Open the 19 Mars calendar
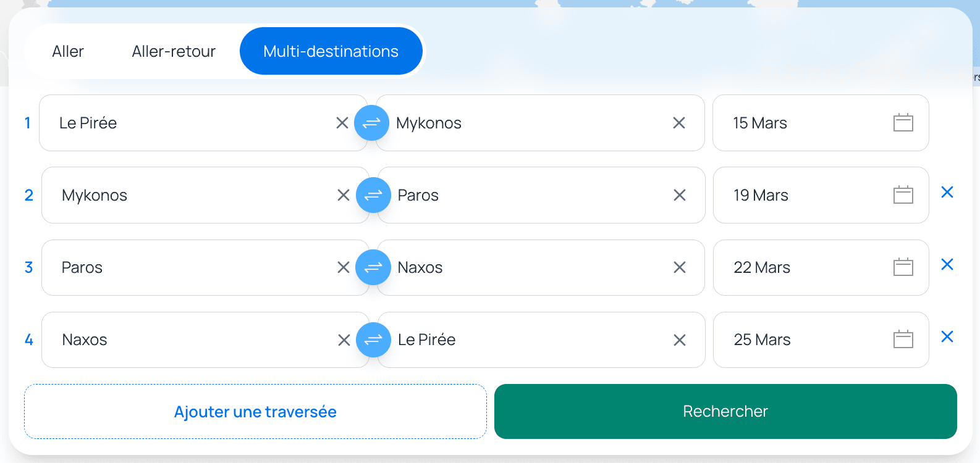 pyautogui.click(x=903, y=195)
